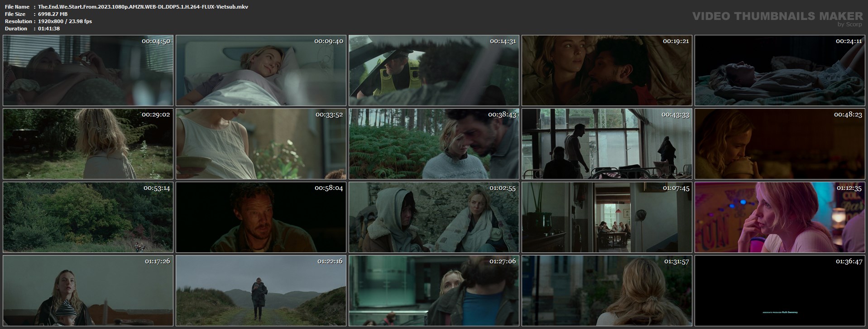This screenshot has height=329, width=868.
Task: Select the thumbnail at 01:31:57
Action: pos(607,290)
